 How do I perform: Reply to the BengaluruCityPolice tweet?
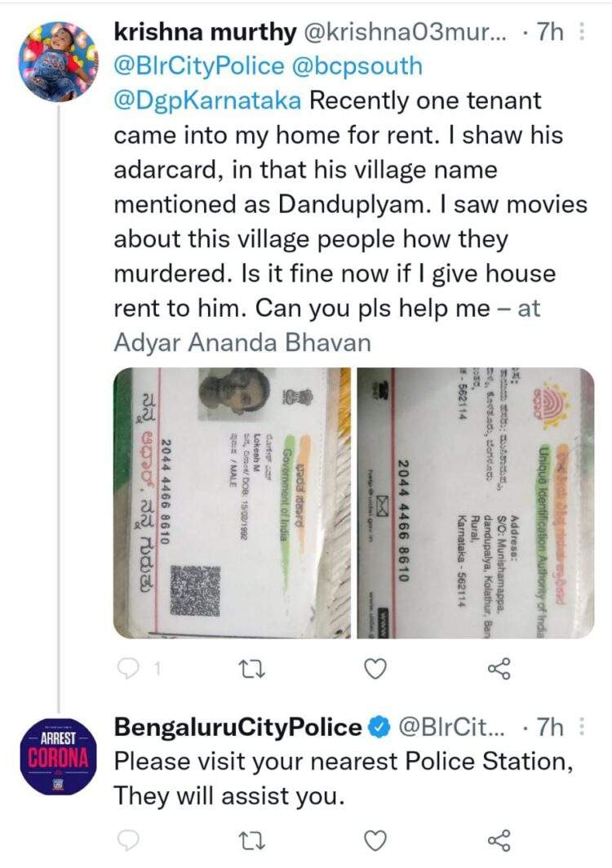click(130, 840)
